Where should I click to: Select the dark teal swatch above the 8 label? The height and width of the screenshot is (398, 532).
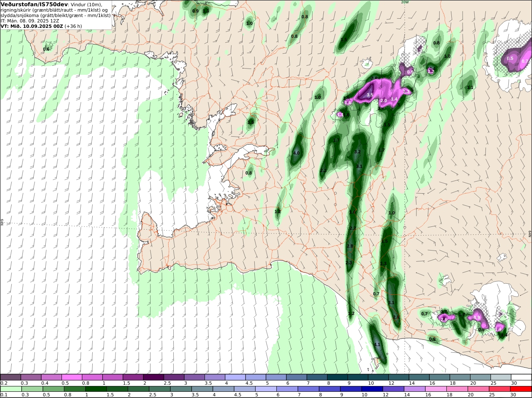[x=337, y=377]
